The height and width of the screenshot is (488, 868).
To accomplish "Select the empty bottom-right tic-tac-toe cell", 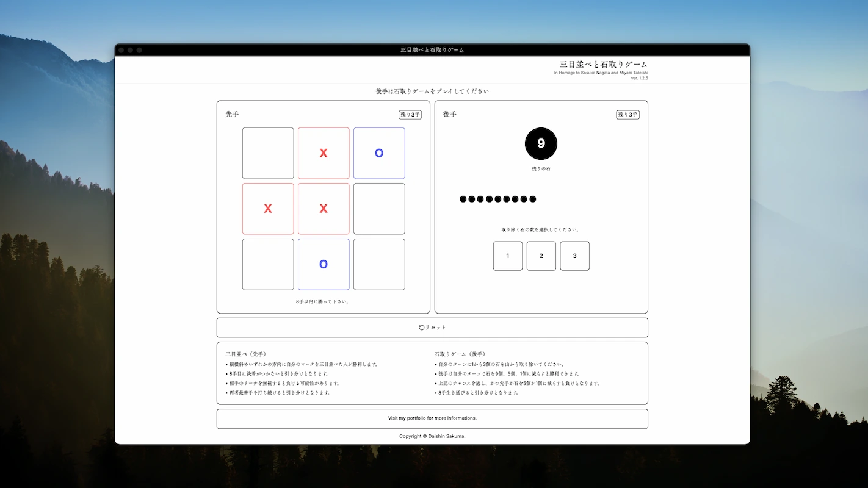I will tap(378, 264).
